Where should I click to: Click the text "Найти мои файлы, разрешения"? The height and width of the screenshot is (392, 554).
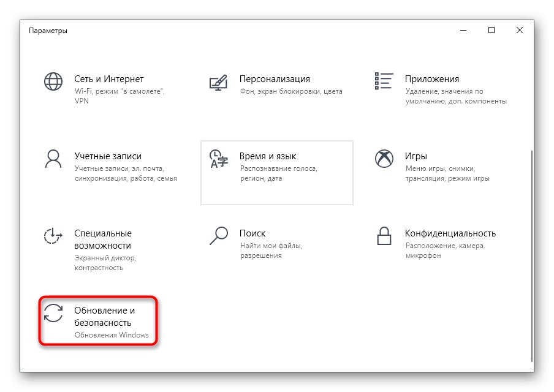[271, 251]
